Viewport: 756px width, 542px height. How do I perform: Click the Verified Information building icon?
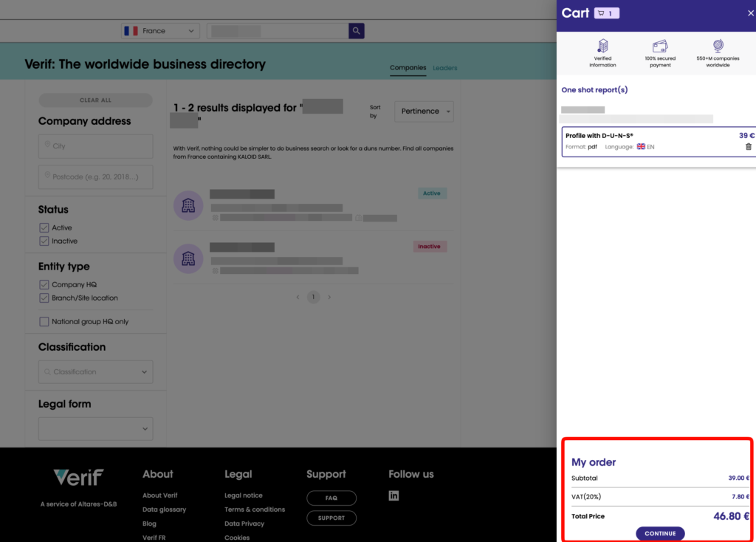(602, 46)
